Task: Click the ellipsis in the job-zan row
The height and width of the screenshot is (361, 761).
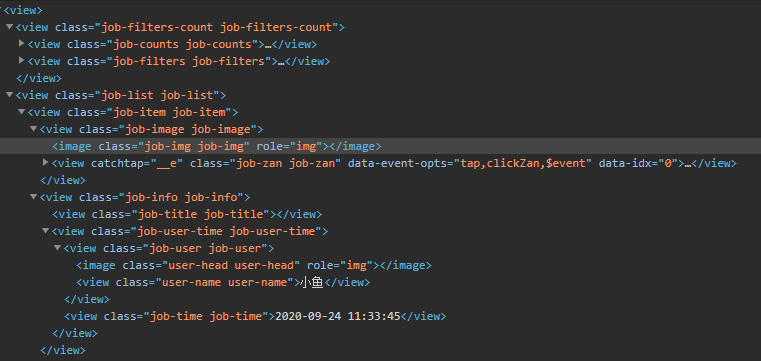Action: tap(687, 164)
